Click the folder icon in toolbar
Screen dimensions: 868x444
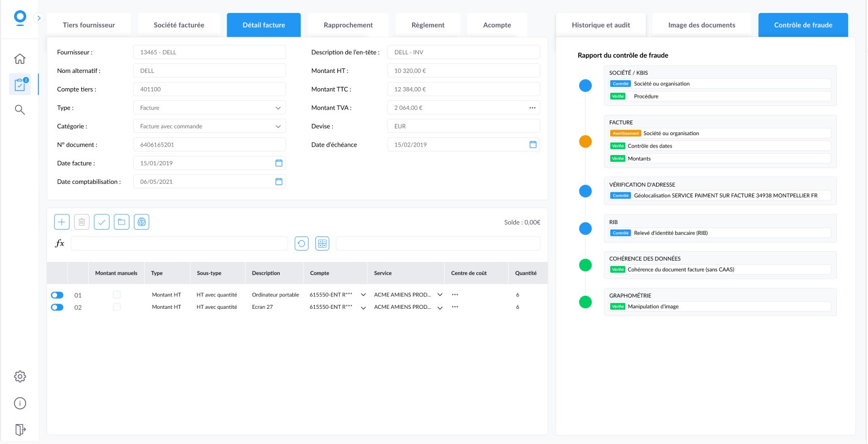point(121,222)
